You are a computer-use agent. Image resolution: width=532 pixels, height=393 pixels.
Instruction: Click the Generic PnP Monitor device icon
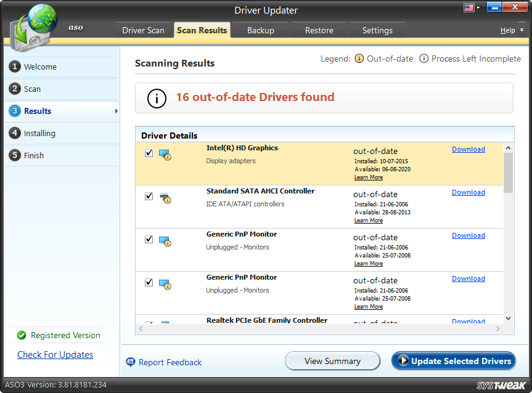(165, 241)
